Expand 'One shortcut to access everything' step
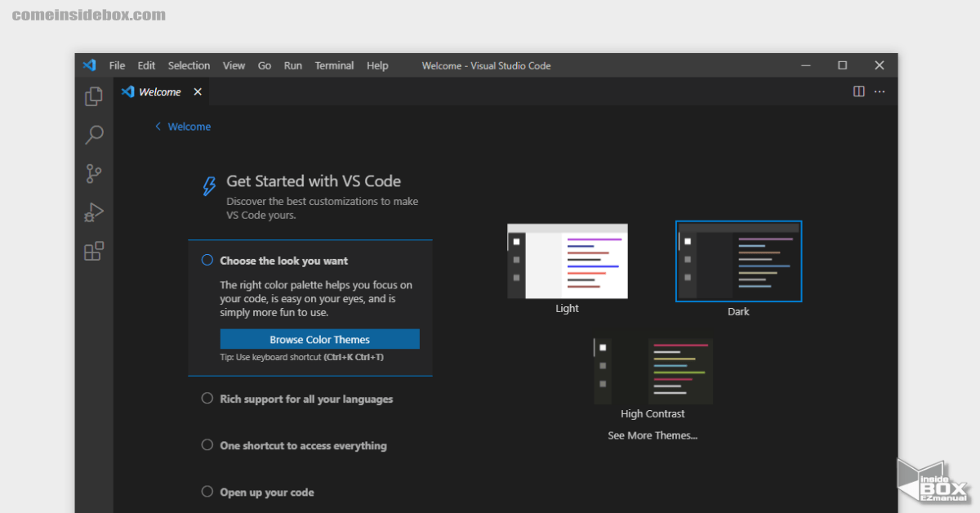This screenshot has height=513, width=980. [x=303, y=445]
